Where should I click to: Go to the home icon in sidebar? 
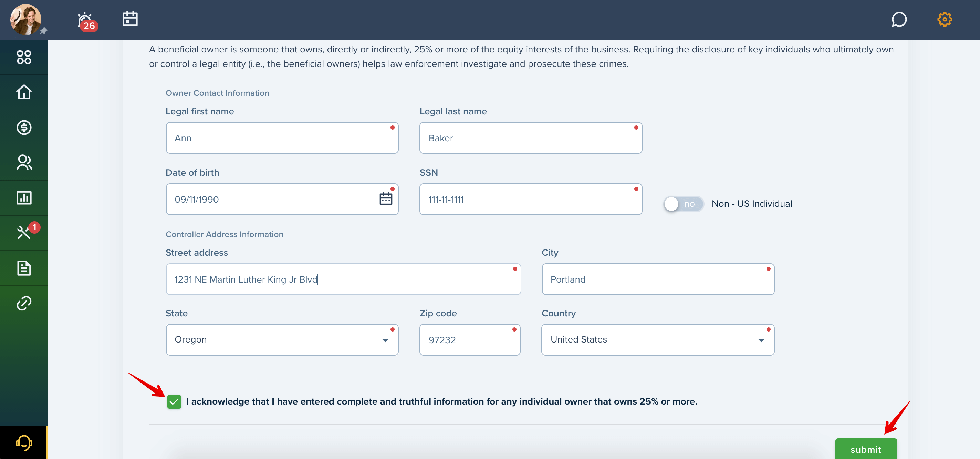coord(24,92)
